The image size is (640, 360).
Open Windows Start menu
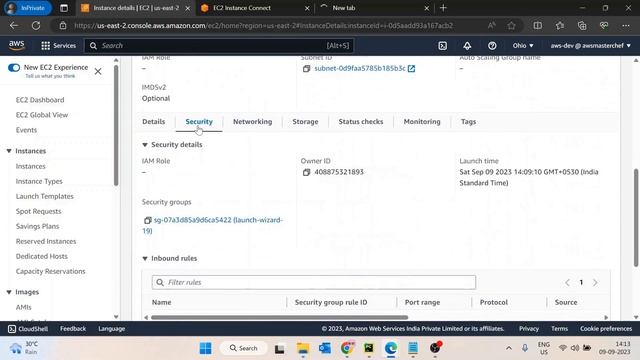pyautogui.click(x=205, y=348)
